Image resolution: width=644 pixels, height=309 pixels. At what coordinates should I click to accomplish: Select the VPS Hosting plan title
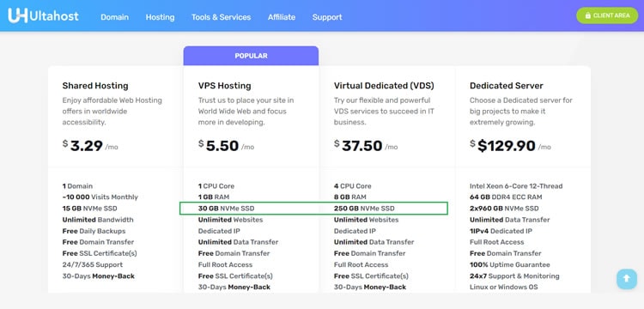click(x=225, y=86)
